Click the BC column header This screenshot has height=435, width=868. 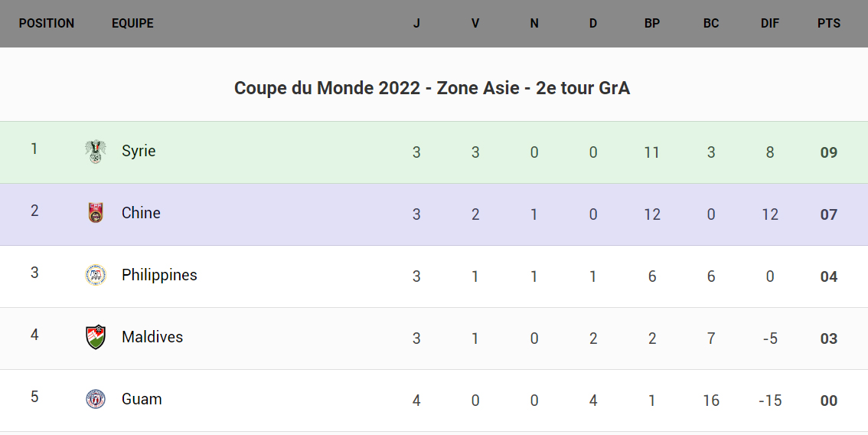(x=711, y=24)
